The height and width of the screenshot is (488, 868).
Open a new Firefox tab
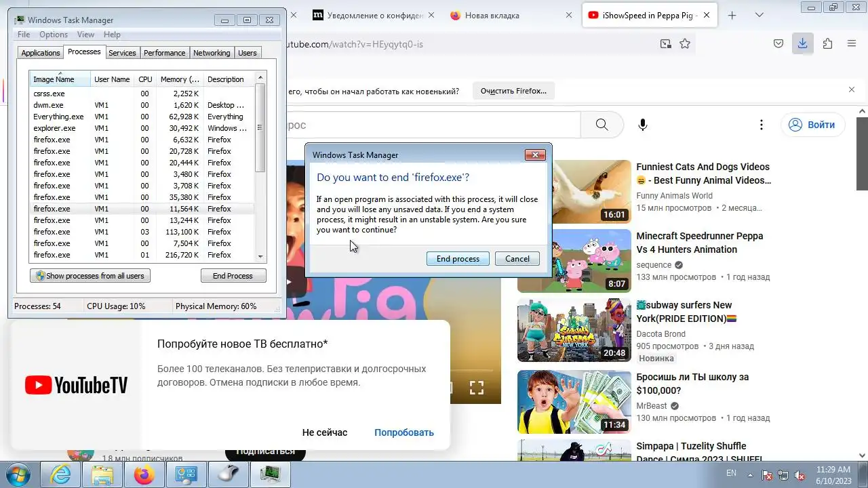(x=732, y=15)
